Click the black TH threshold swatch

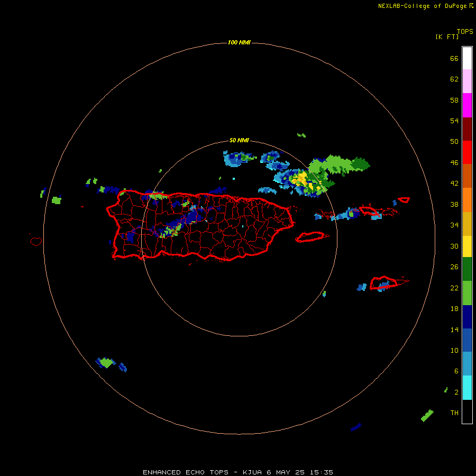coord(467,411)
